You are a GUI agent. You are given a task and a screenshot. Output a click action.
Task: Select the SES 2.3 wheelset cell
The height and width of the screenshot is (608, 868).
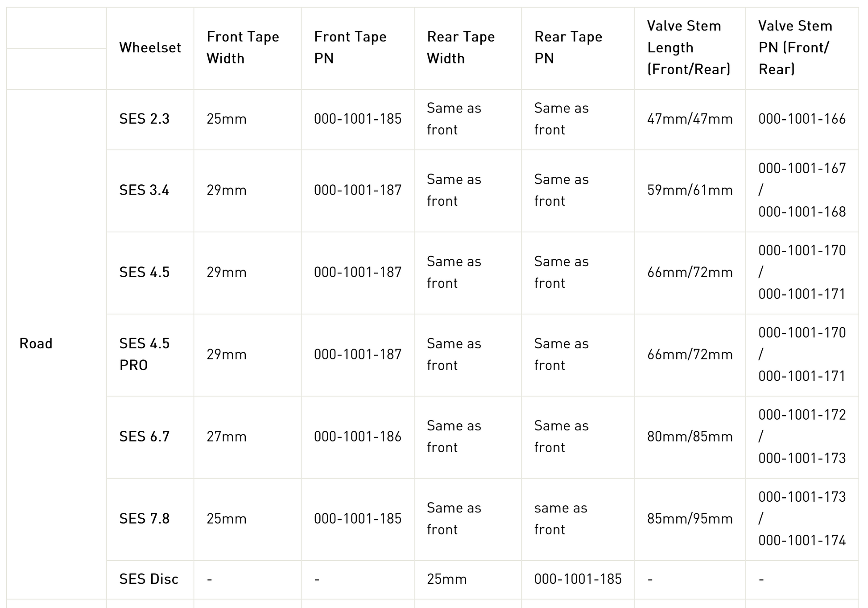point(145,119)
